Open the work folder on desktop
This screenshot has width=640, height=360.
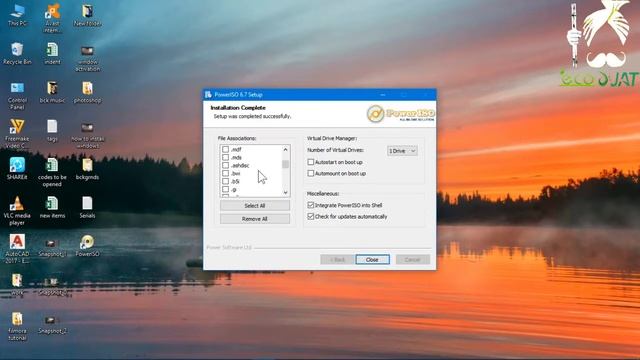click(17, 284)
